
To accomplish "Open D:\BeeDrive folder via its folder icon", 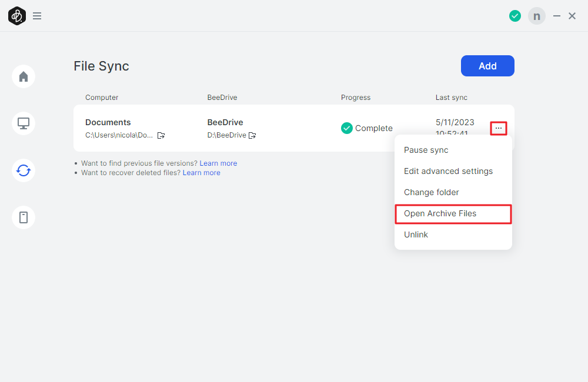I will [252, 135].
